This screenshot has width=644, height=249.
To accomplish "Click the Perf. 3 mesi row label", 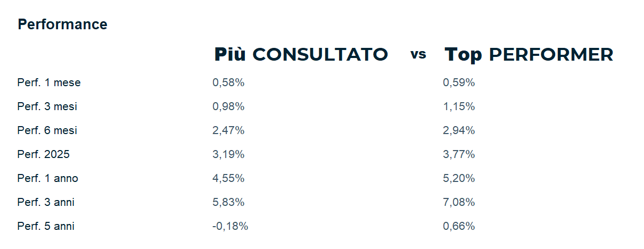I will point(47,106).
